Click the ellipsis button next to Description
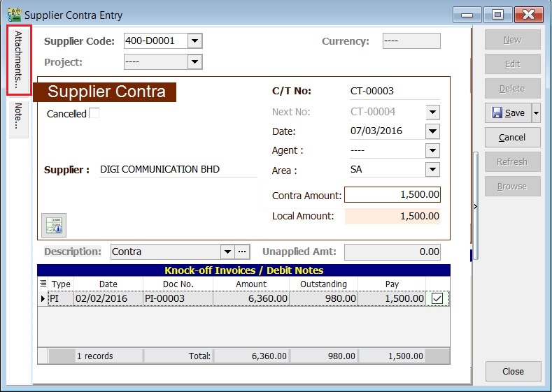The image size is (552, 392). click(242, 252)
